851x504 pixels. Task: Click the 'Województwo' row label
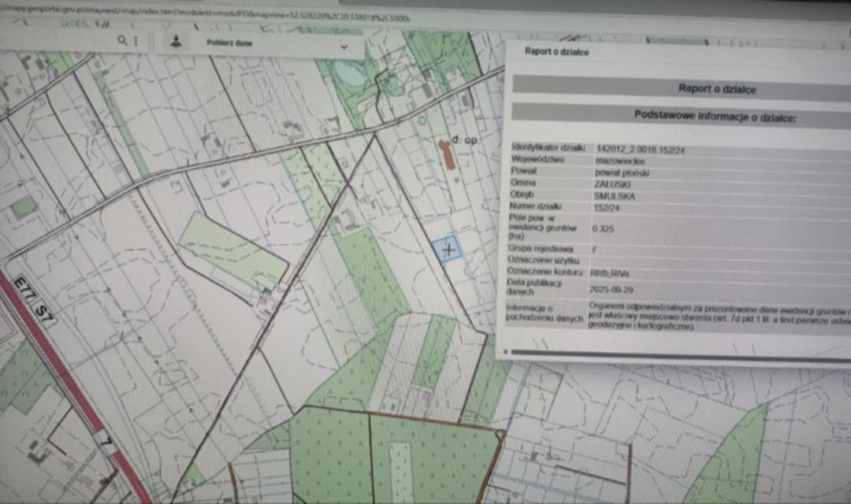(537, 159)
